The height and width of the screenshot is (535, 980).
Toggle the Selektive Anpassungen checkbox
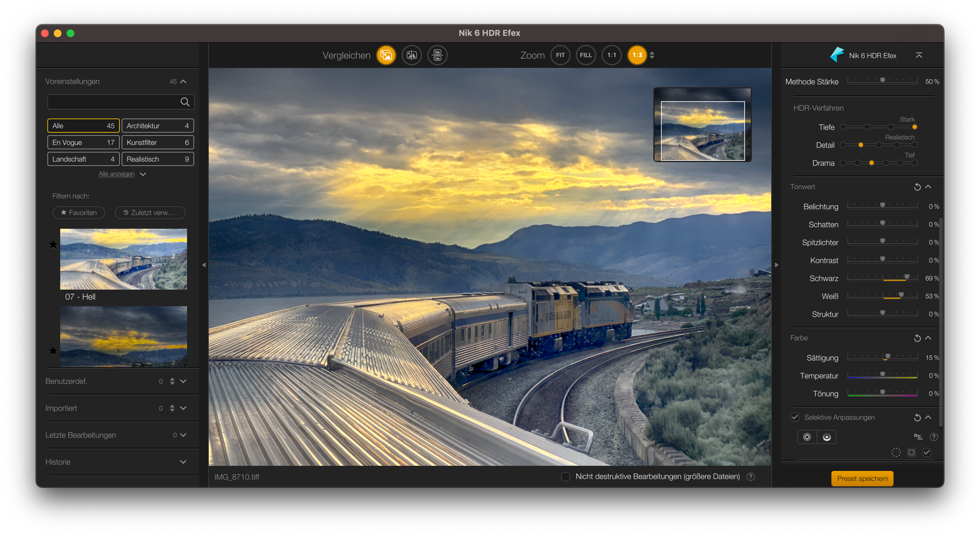click(795, 417)
